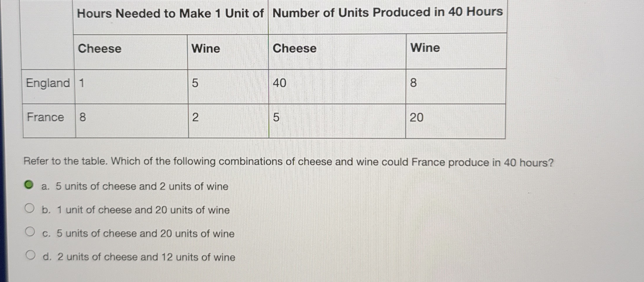Choose answer '5 units of cheese and 20 units of wine'
This screenshot has width=644, height=282.
tap(138, 233)
